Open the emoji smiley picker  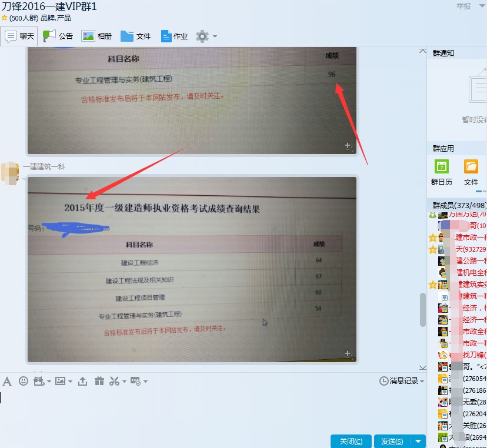pos(24,381)
